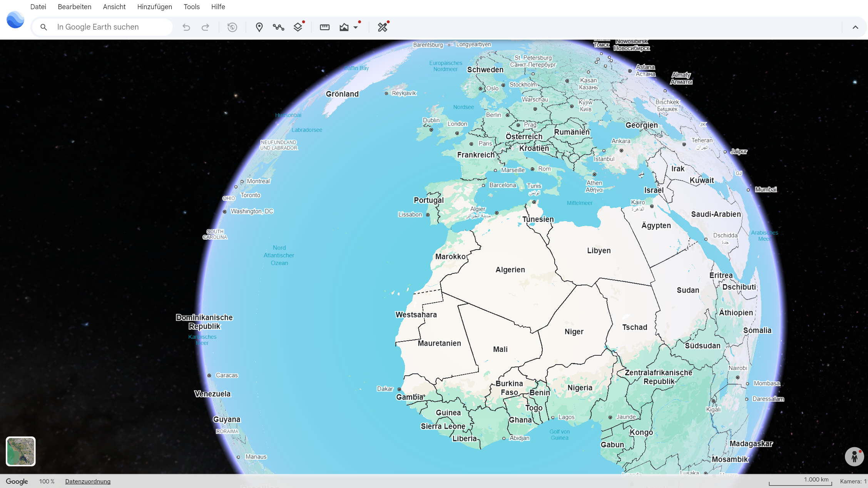Click the Frankreich country label
Image resolution: width=868 pixels, height=488 pixels.
coord(476,155)
